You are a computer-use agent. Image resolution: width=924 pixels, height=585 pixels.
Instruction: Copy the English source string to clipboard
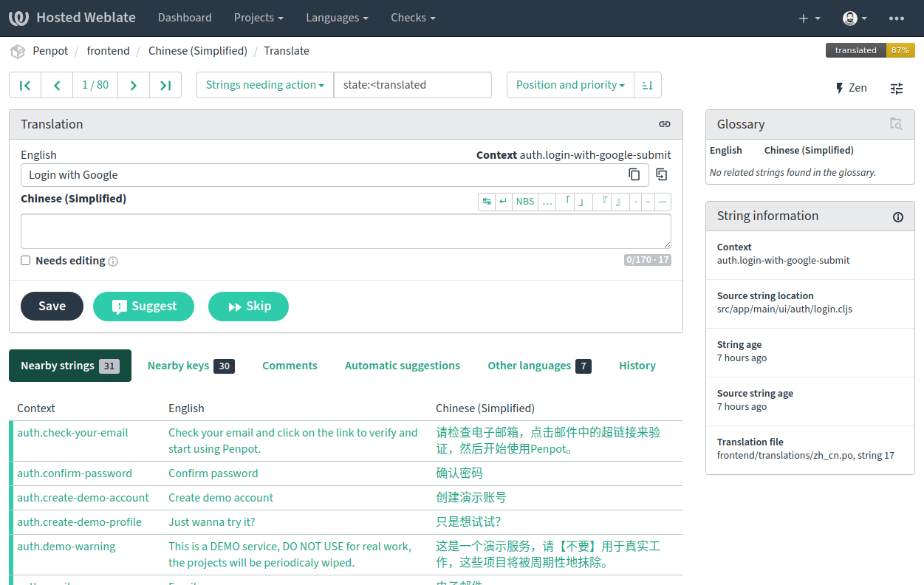634,175
